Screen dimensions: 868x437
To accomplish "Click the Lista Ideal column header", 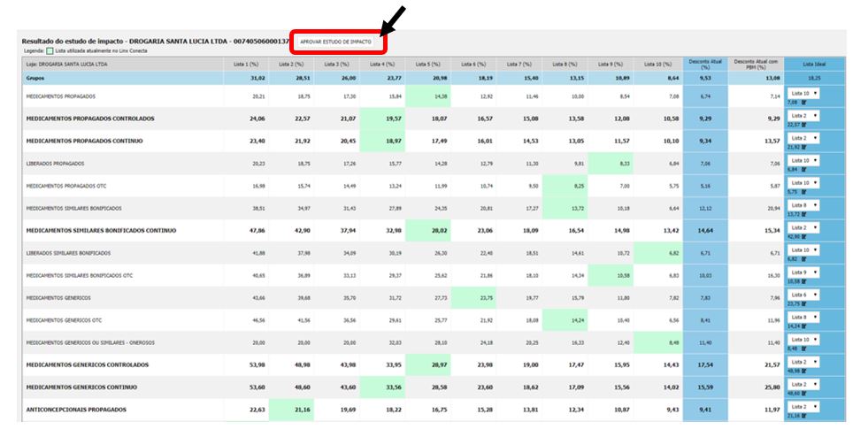I will pos(814,65).
